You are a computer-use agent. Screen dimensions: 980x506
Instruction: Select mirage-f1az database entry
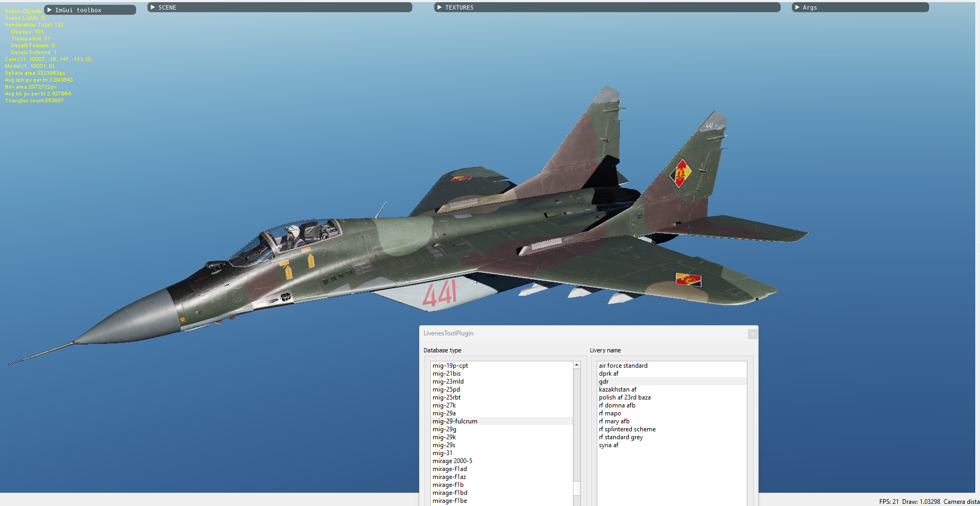(x=501, y=477)
